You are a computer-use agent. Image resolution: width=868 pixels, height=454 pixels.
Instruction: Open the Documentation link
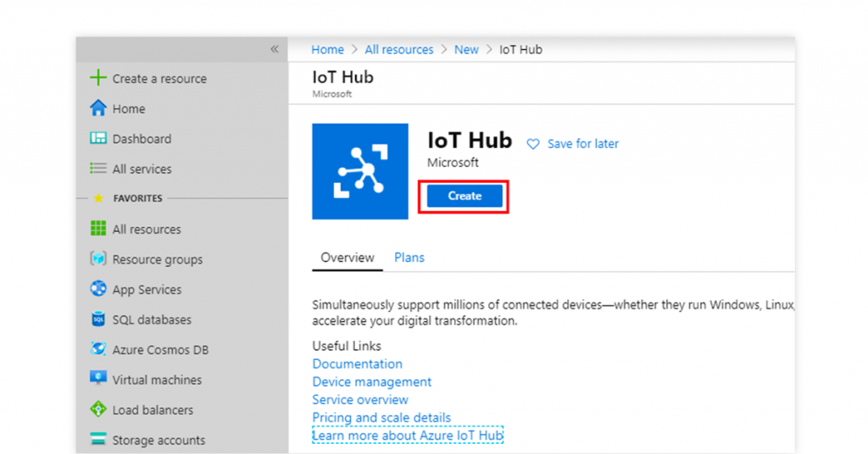(x=357, y=363)
